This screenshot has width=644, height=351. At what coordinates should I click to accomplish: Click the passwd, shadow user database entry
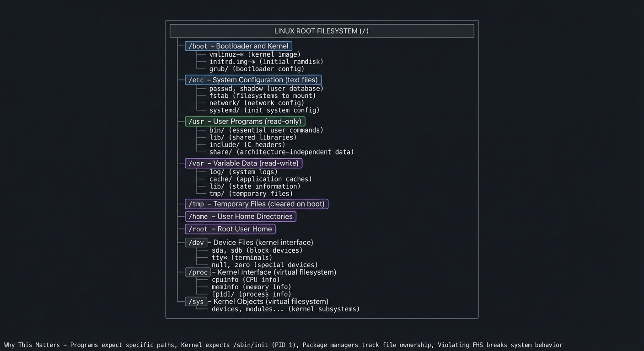pos(266,88)
